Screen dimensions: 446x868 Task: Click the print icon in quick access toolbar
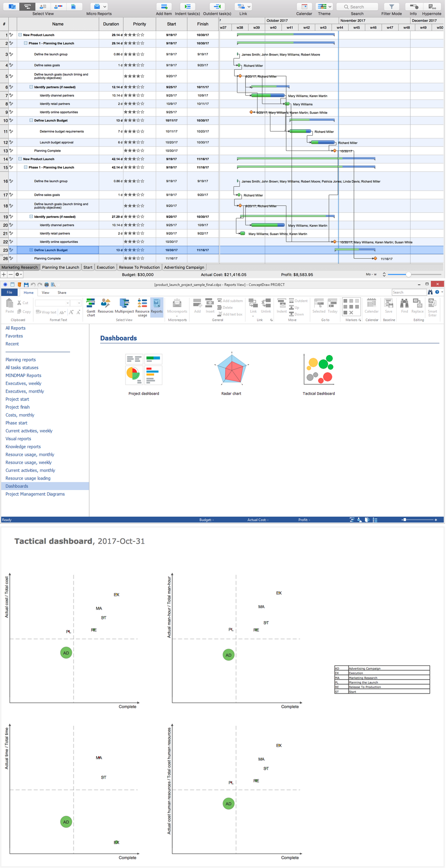(x=47, y=285)
